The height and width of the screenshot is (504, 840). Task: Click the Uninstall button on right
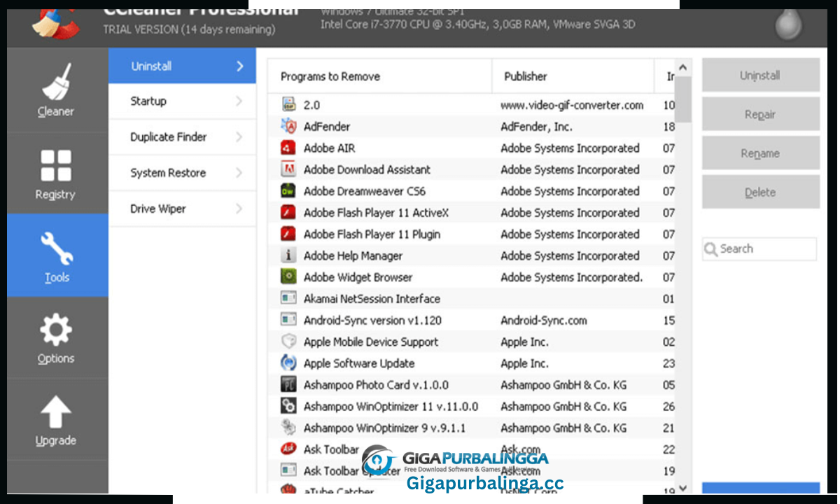click(x=760, y=76)
